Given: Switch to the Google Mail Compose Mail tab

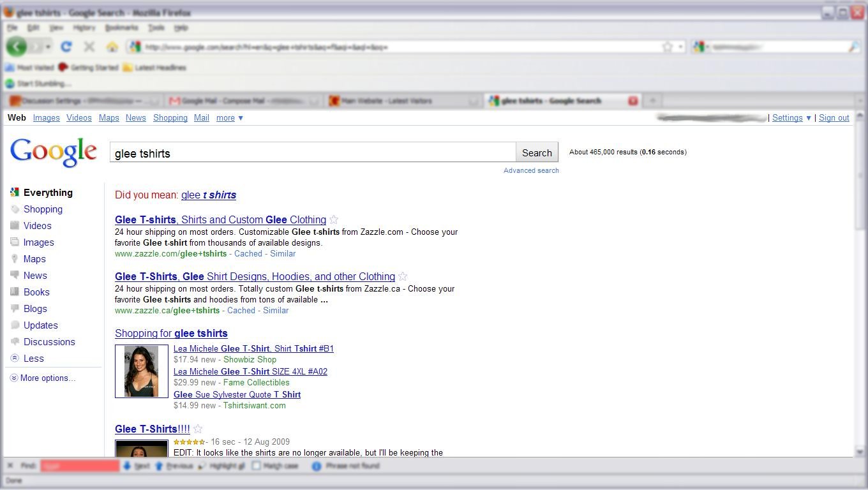Looking at the screenshot, I should pos(243,100).
